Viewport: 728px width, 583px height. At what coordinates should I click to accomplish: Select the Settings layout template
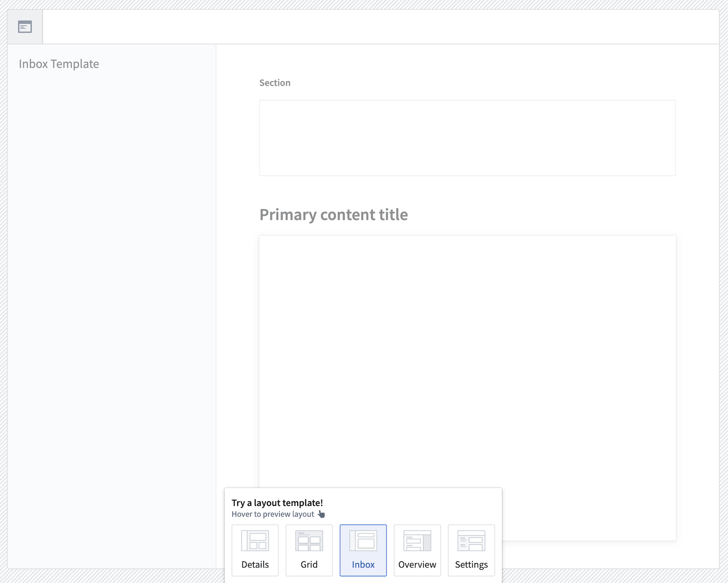point(471,550)
